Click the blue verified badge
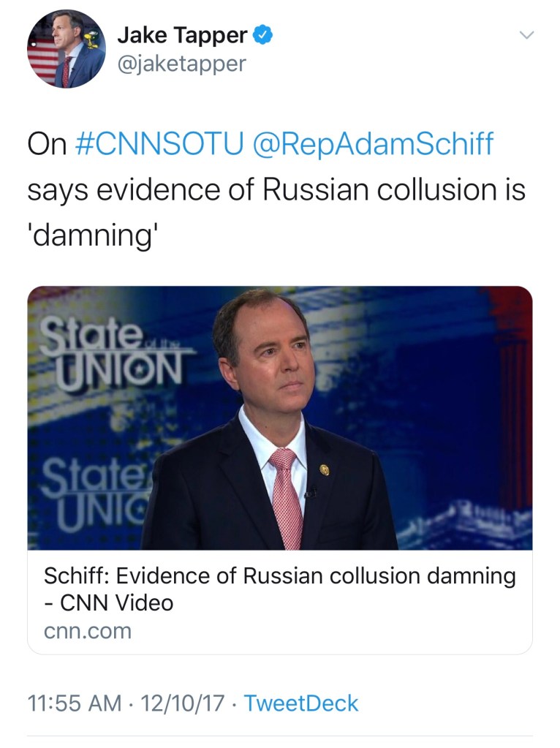Viewport: 560px width, 748px height. coord(263,34)
